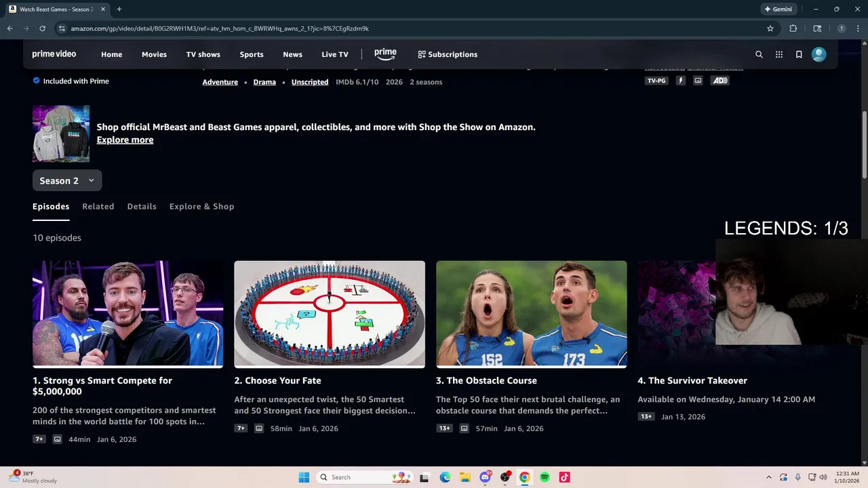This screenshot has height=488, width=868.
Task: Click the TV-PG rating badge
Action: coord(656,81)
